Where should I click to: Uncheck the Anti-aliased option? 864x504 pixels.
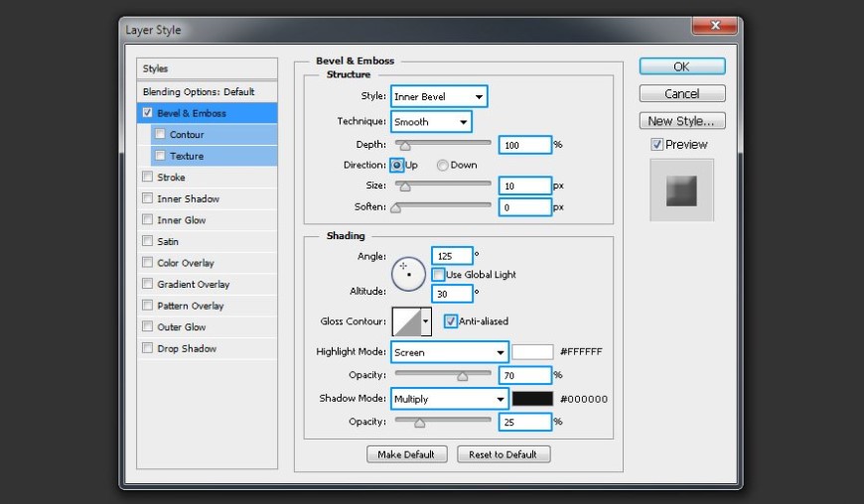451,321
